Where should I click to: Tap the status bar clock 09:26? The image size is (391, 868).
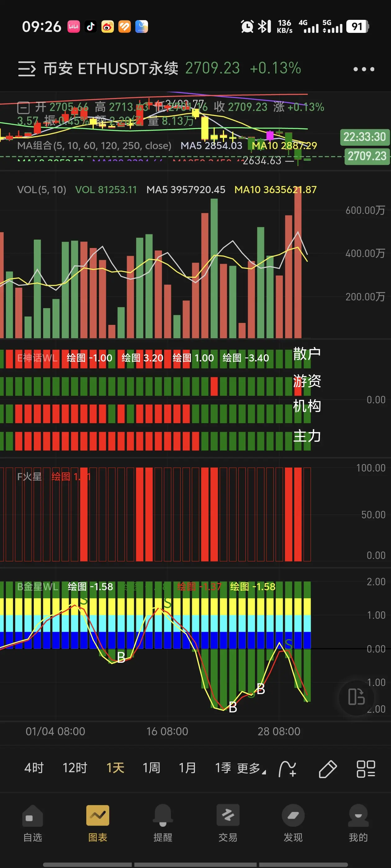pos(42,27)
